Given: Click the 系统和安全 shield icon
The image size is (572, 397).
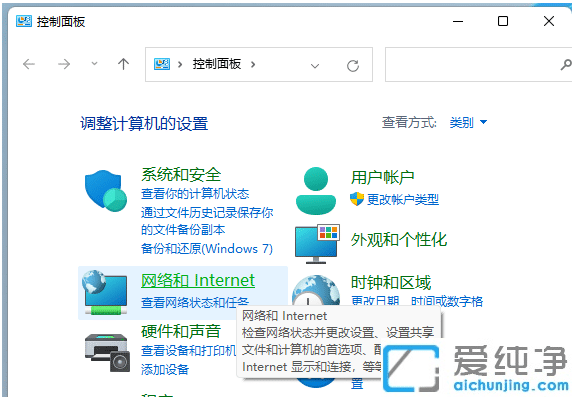Looking at the screenshot, I should [106, 190].
